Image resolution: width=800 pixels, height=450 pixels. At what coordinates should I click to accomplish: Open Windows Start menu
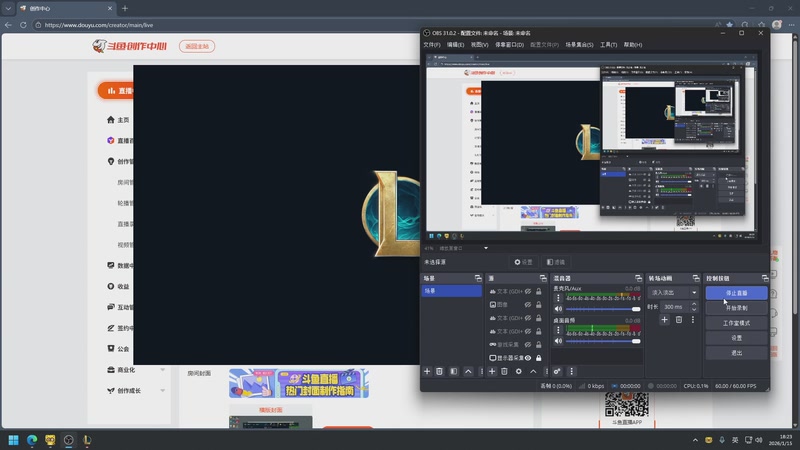pos(13,440)
